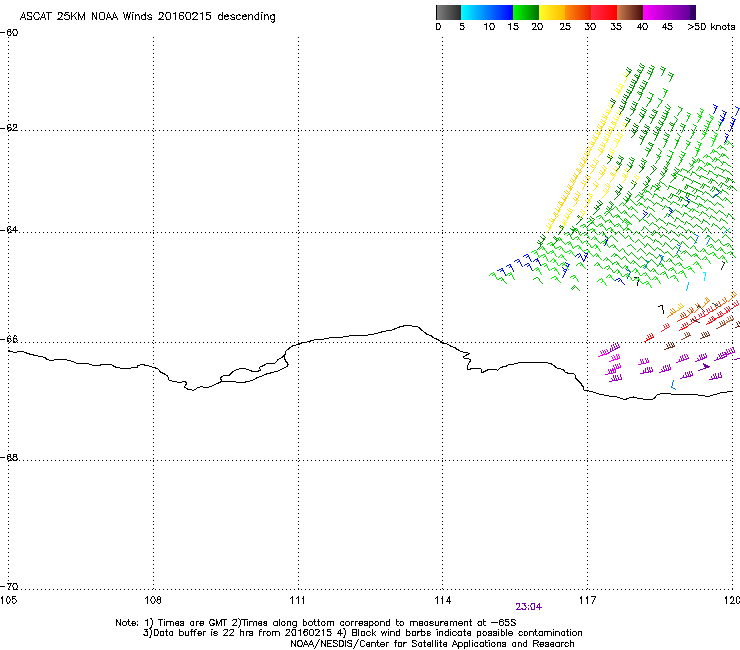Viewport: 740px width, 650px height.
Task: Click the legend tick label '40'
Action: 642,27
